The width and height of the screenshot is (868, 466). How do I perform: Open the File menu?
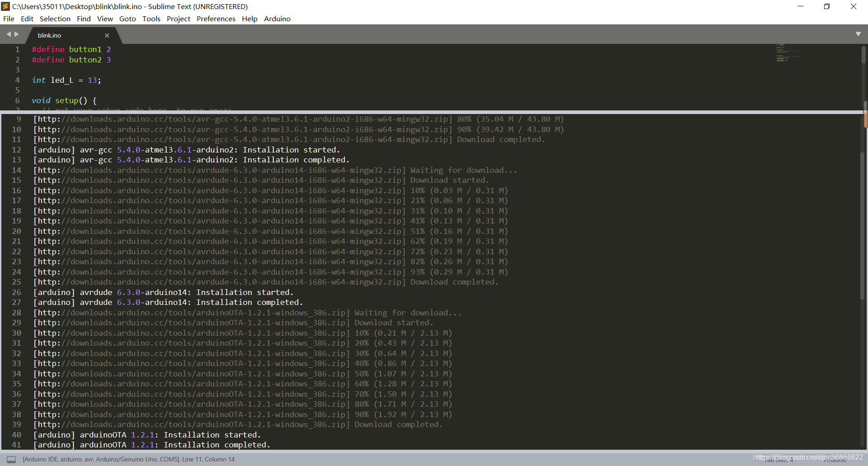click(9, 19)
